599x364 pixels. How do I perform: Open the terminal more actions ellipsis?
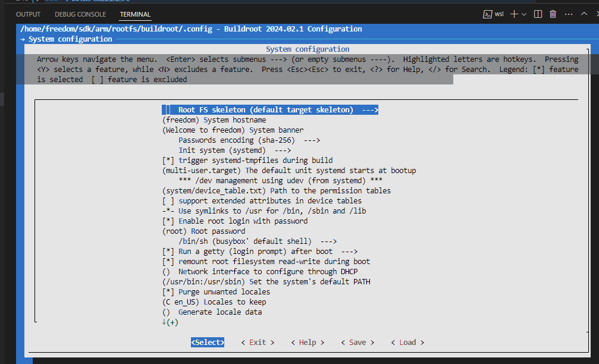[x=569, y=14]
